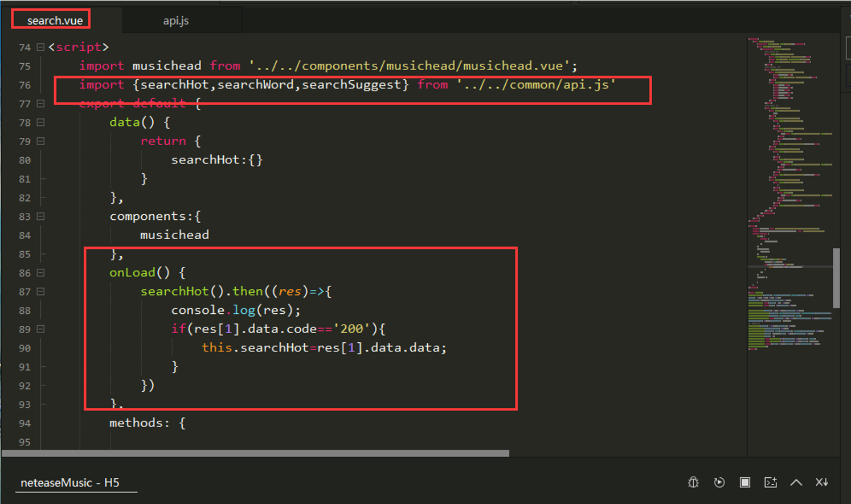The image size is (851, 504).
Task: Click line number 76 in gutter
Action: click(24, 85)
